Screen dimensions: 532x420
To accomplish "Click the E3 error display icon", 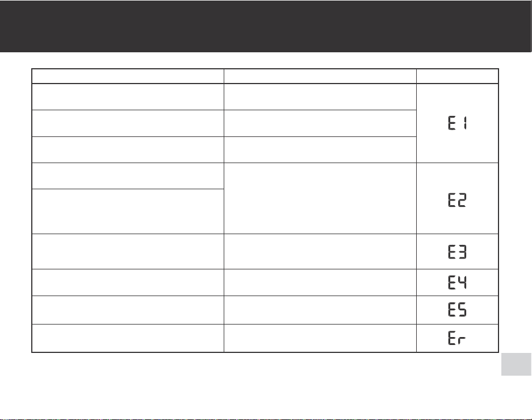I will 458,252.
